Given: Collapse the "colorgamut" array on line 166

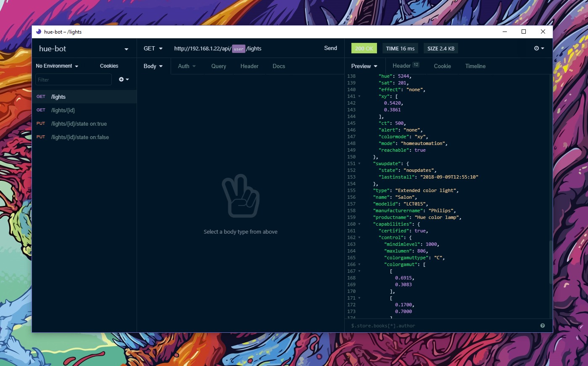Looking at the screenshot, I should tap(359, 264).
